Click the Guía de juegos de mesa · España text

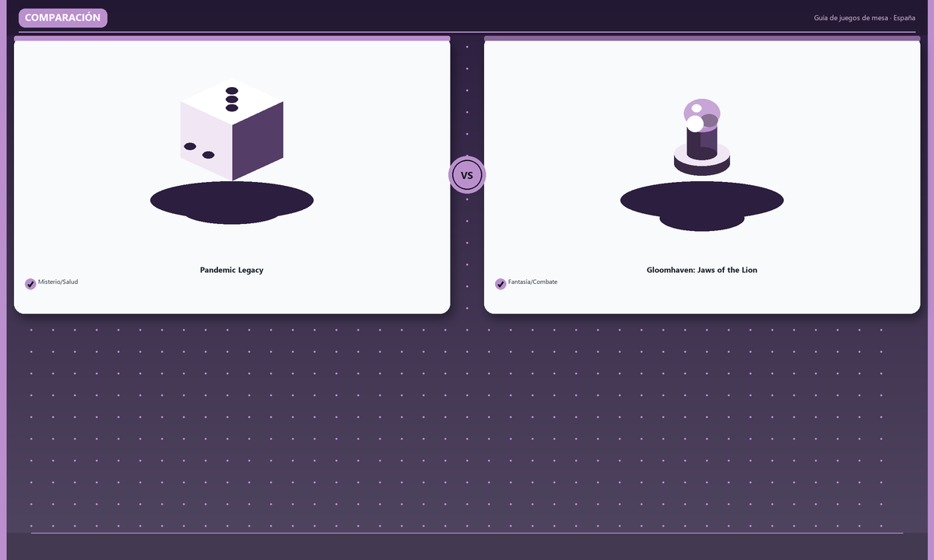[865, 18]
